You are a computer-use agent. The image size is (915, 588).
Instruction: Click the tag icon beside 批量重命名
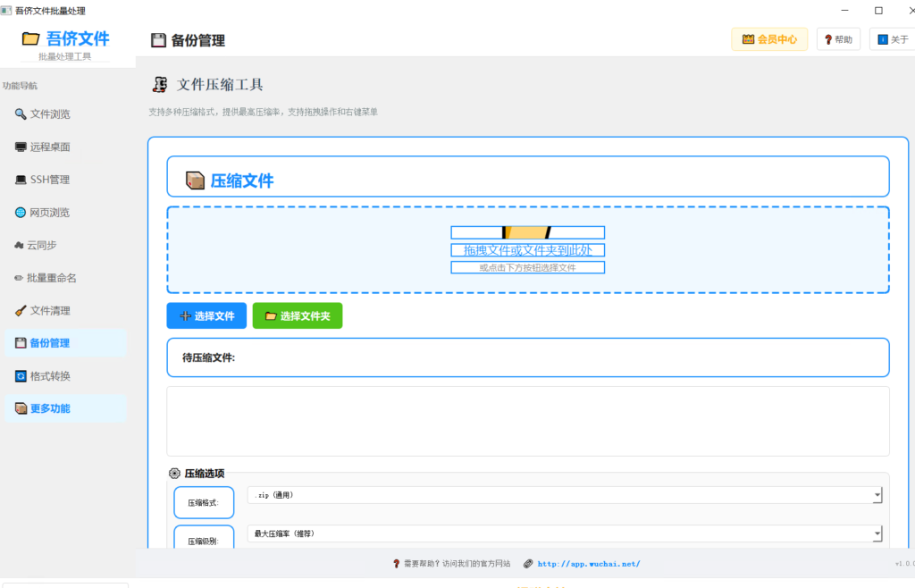point(19,278)
